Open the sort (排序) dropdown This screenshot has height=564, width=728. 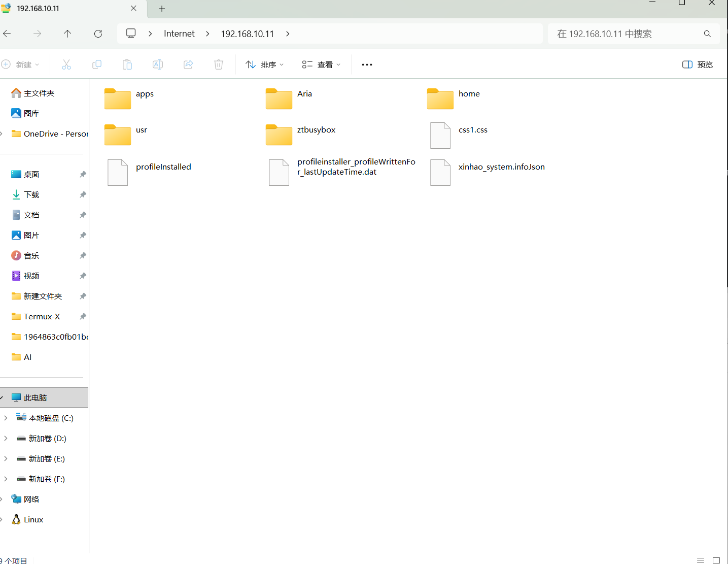tap(264, 64)
